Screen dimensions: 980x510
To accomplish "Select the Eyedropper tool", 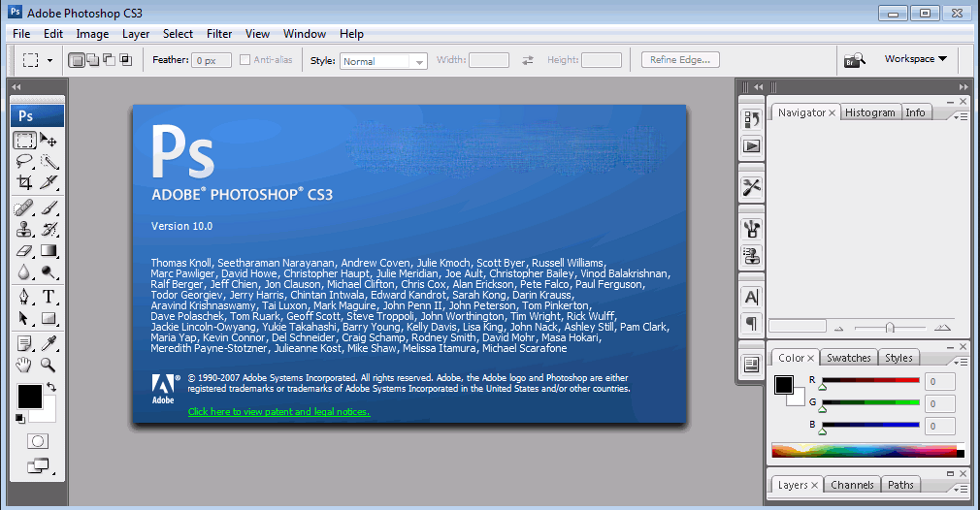I will (x=49, y=342).
